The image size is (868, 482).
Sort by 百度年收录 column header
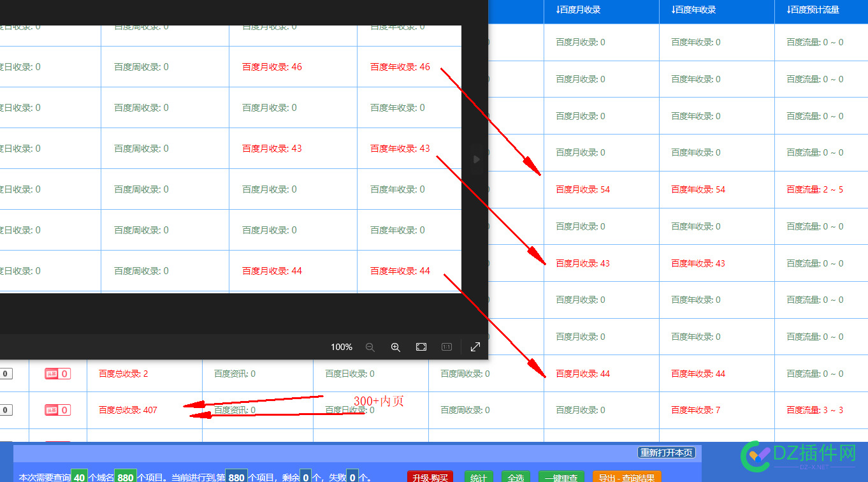[x=693, y=10]
